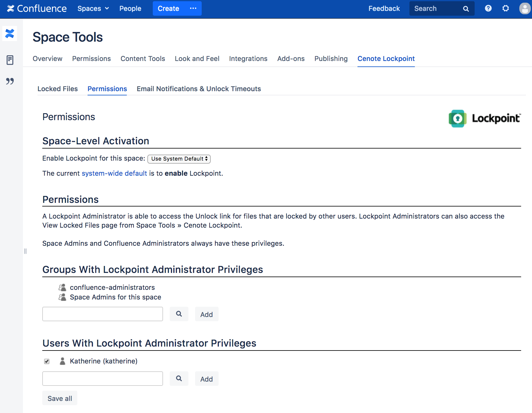The height and width of the screenshot is (413, 532).
Task: Search users with the magnifier button
Action: pyautogui.click(x=179, y=379)
